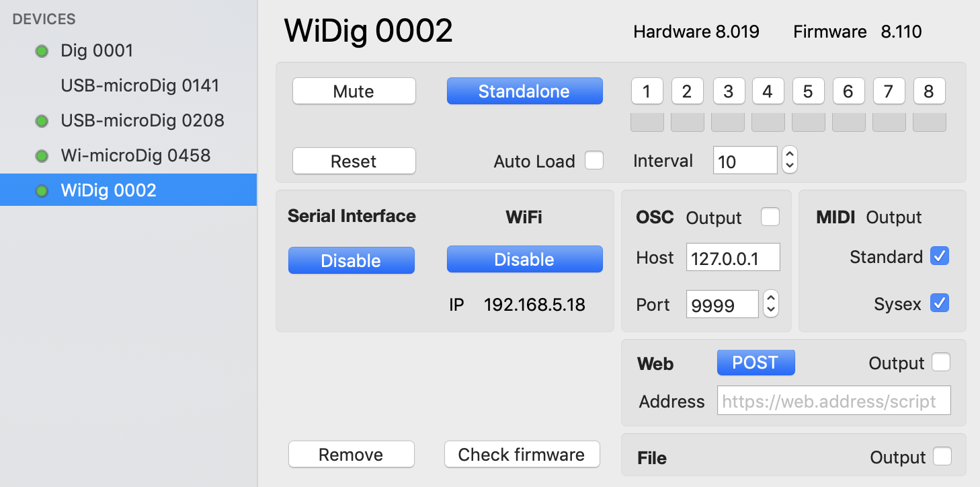Click the indicator box under preset 1
The height and width of the screenshot is (487, 980).
coord(647,122)
